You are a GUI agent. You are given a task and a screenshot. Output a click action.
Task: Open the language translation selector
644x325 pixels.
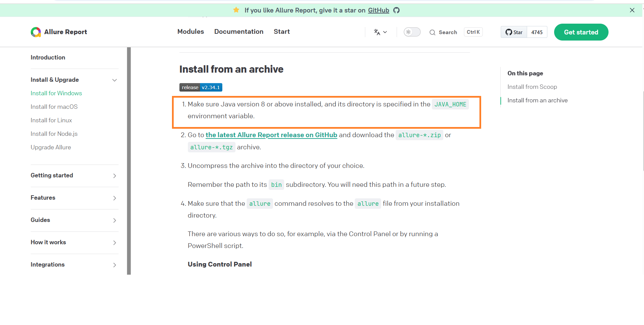coord(380,32)
